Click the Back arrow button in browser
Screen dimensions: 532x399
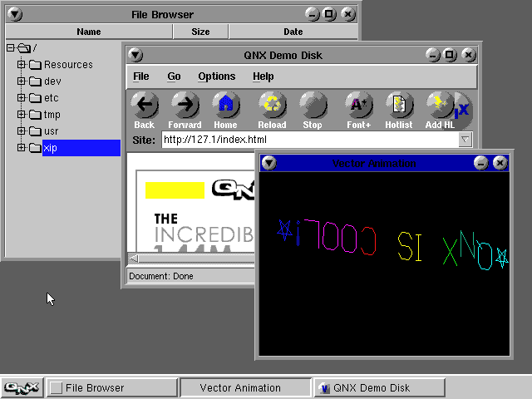[x=145, y=105]
